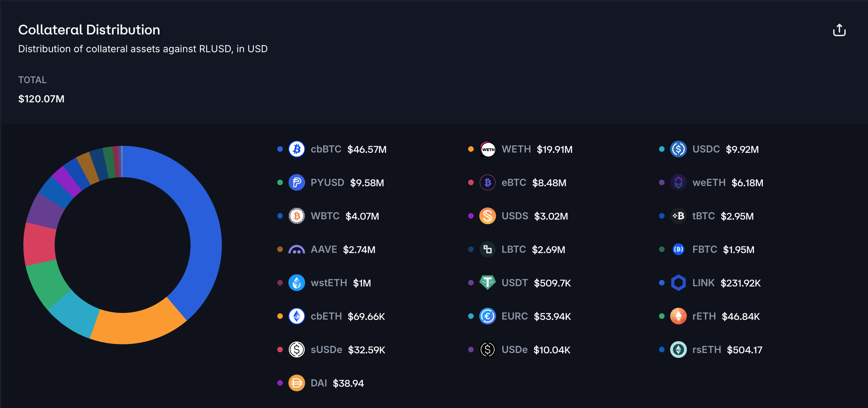Click the cbBTC Bitcoin icon
Image resolution: width=868 pixels, height=408 pixels.
coord(297,149)
